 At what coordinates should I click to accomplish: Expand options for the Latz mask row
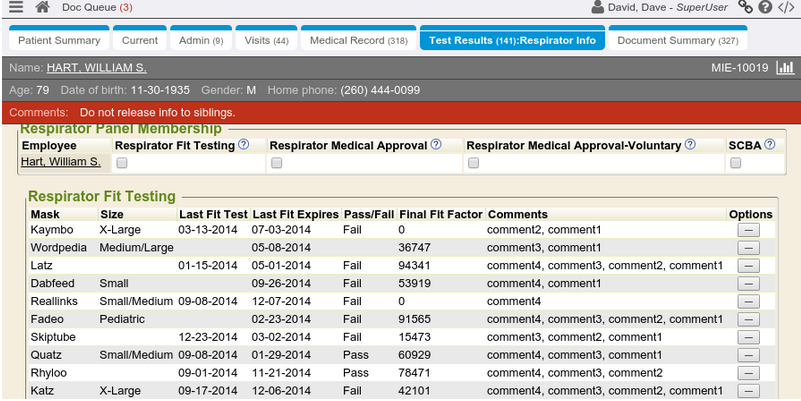coord(749,266)
